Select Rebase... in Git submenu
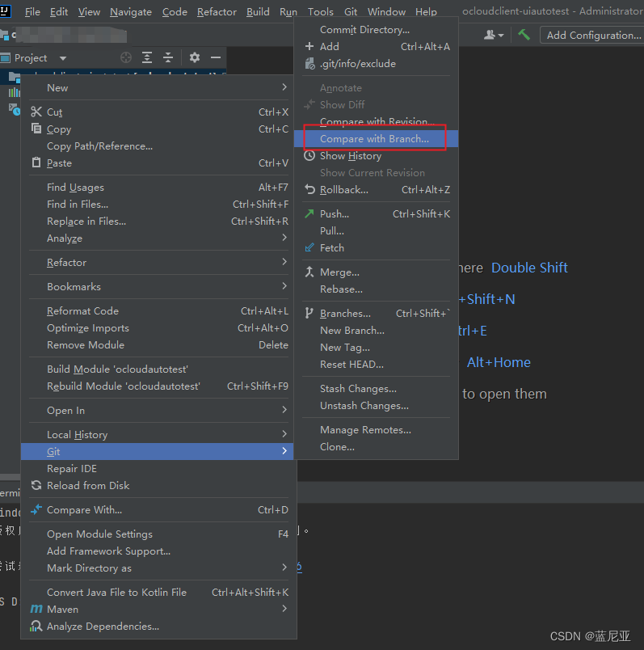 [376, 289]
